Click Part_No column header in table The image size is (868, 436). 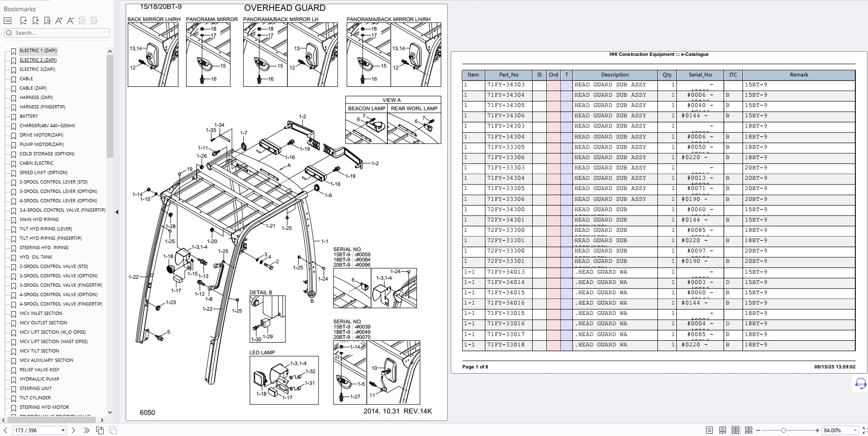[508, 75]
